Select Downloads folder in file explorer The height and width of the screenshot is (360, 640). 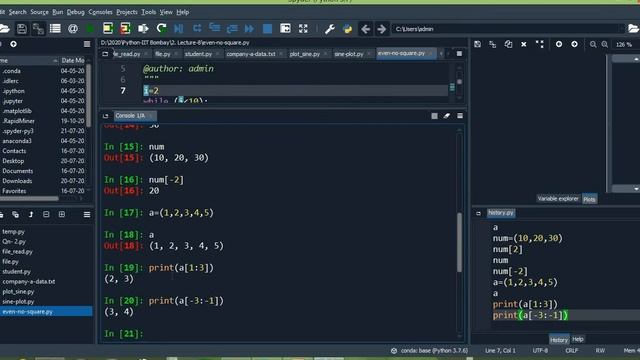tap(17, 181)
